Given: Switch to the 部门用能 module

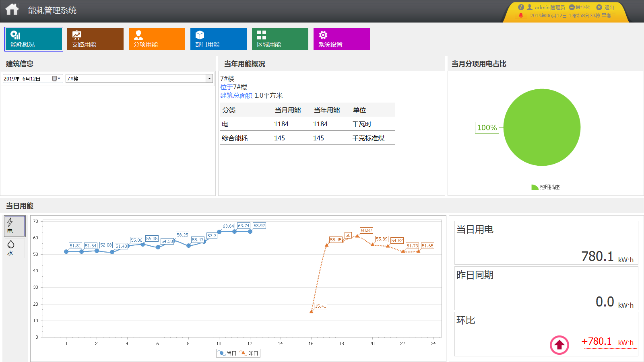Looking at the screenshot, I should [x=218, y=39].
